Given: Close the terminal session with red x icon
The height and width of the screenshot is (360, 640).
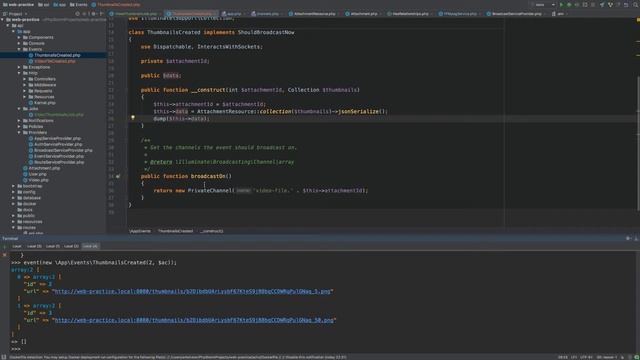Looking at the screenshot, I should point(4,255).
